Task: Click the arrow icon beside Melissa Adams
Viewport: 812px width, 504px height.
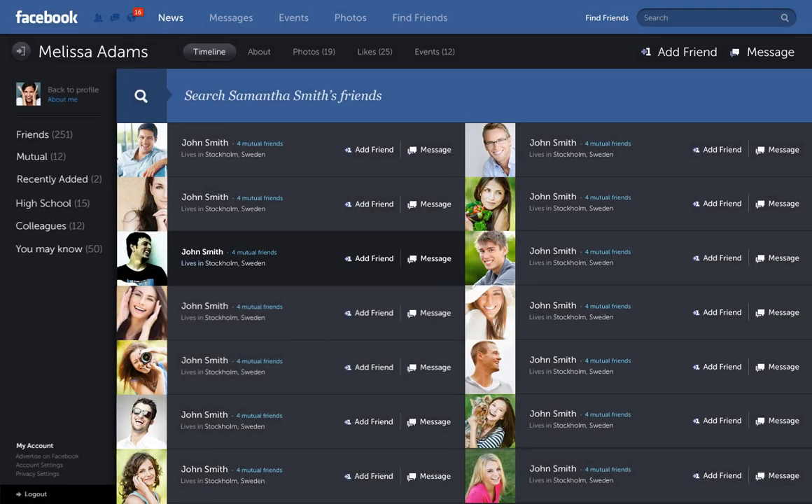Action: (x=21, y=51)
